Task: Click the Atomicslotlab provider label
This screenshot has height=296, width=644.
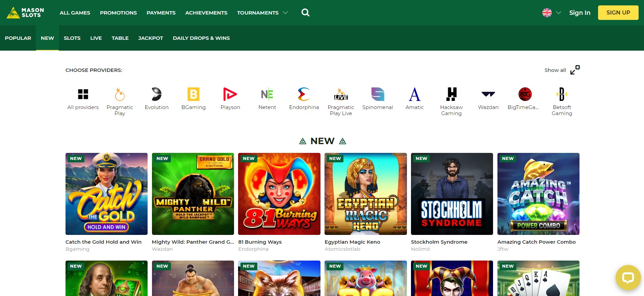Action: [342, 249]
